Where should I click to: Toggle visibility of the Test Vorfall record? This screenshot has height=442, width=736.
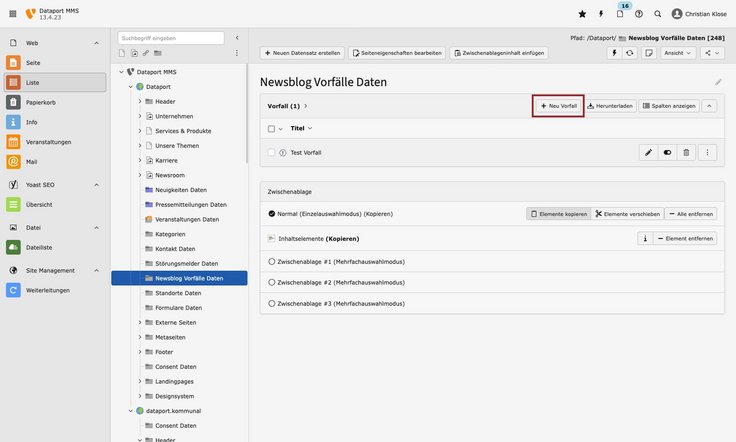(x=667, y=152)
